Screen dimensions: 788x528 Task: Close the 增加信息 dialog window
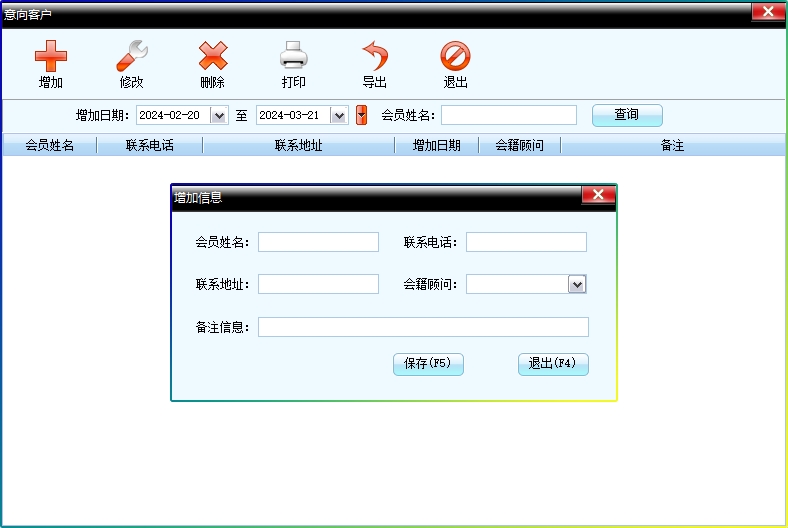coord(597,196)
